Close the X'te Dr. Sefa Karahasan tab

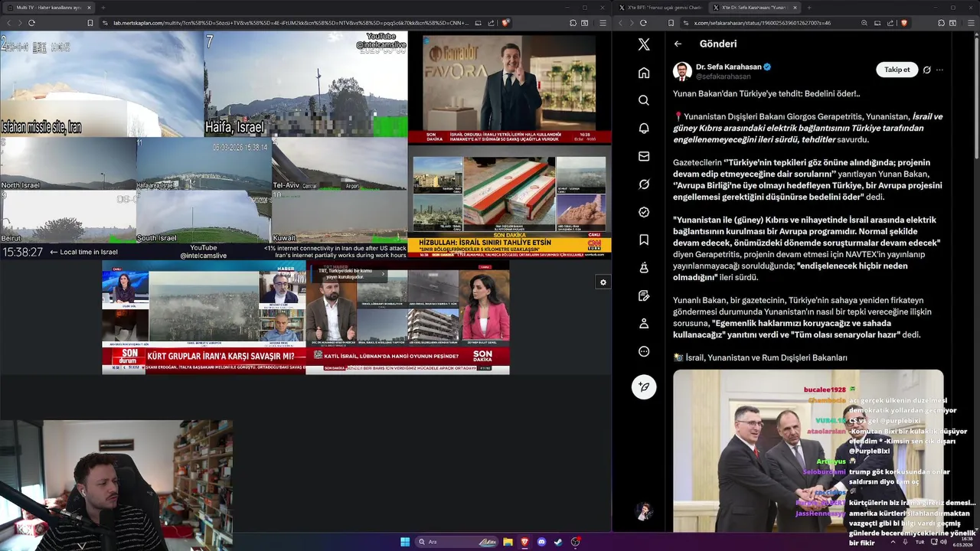click(x=795, y=7)
